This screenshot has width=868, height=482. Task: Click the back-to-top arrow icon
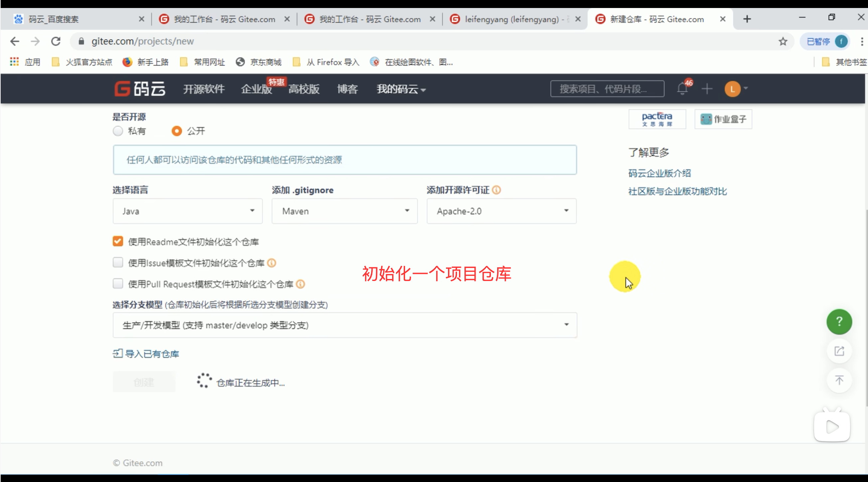839,380
